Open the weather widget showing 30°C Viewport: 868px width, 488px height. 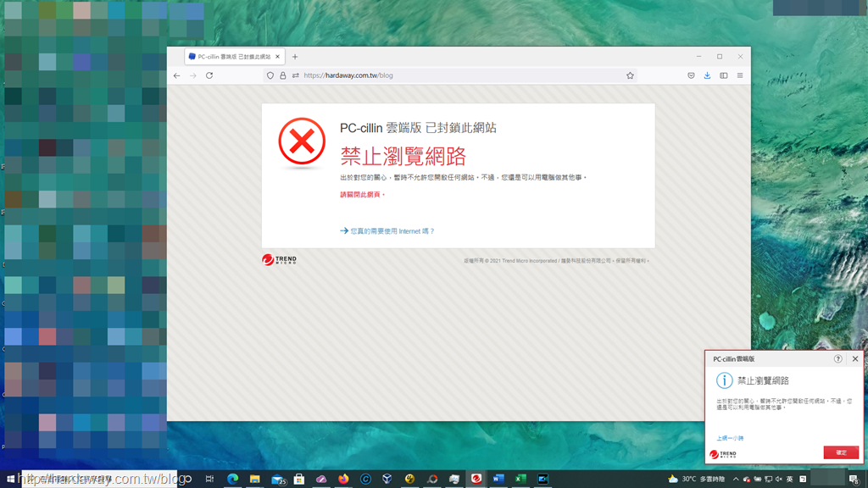tap(697, 480)
